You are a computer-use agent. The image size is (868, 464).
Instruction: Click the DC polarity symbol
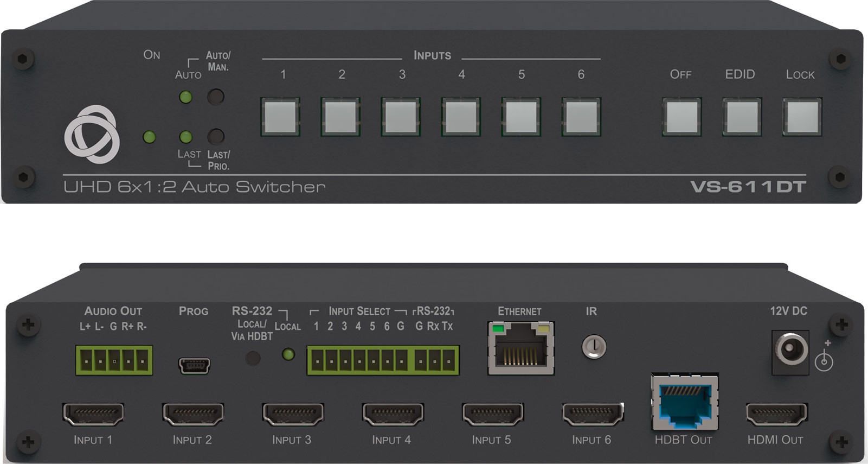[x=824, y=357]
